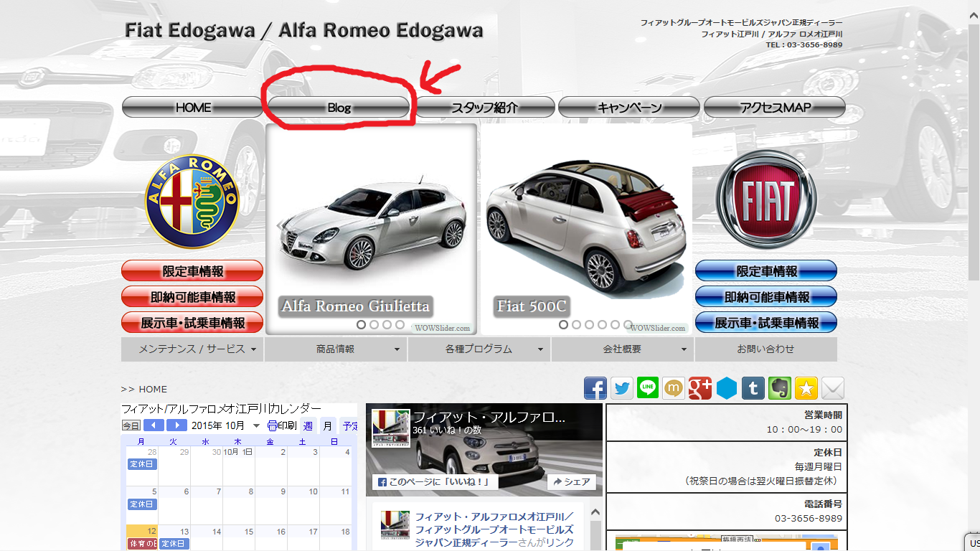Select second dot of Alfa Romeo slider

coord(374,325)
